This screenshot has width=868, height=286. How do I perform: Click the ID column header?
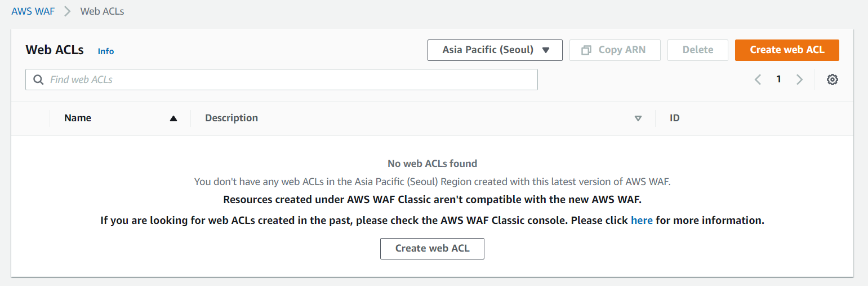[x=674, y=118]
